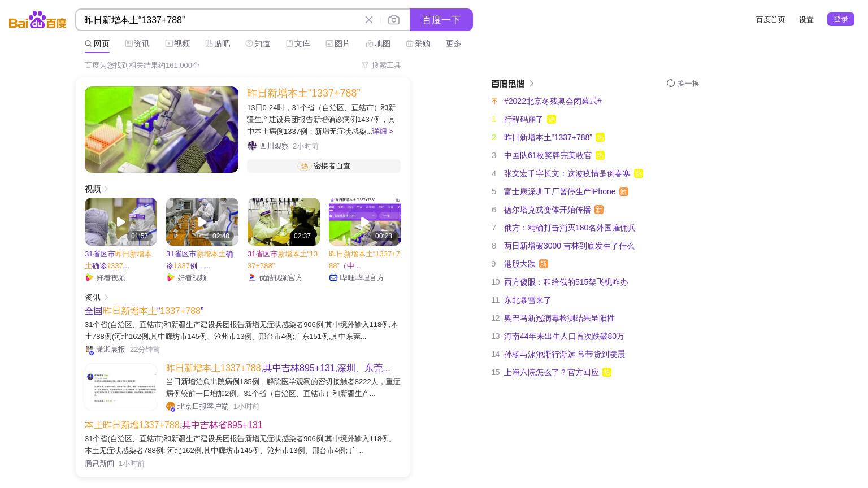Play the 00:23 video
The image size is (868, 488).
point(365,221)
